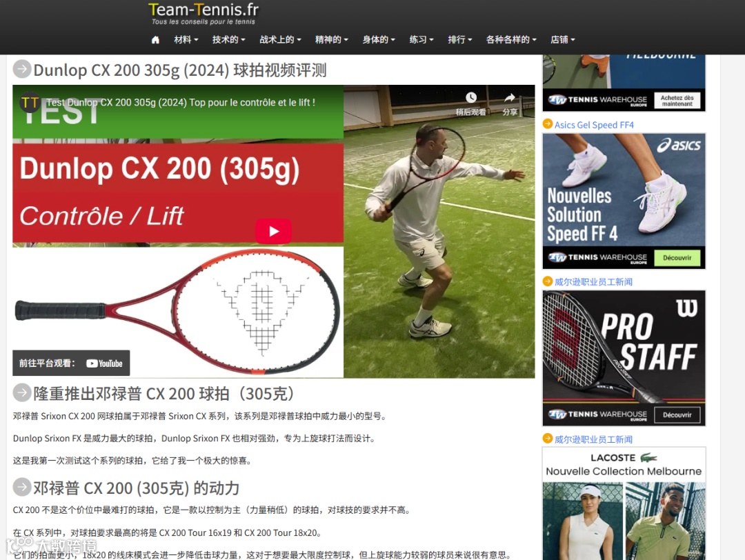Image resolution: width=745 pixels, height=560 pixels.
Task: Click arrow icon beside 球拍视频评测 heading
Action: (x=22, y=70)
